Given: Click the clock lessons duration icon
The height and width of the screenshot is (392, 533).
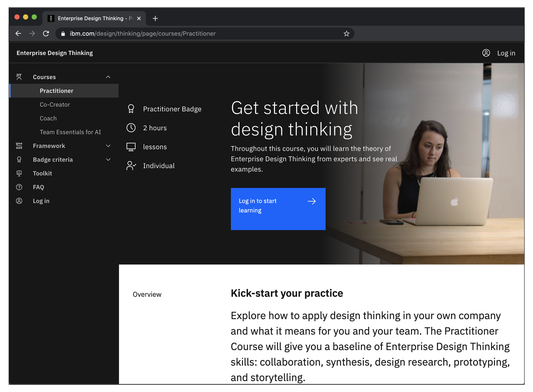Looking at the screenshot, I should (132, 127).
